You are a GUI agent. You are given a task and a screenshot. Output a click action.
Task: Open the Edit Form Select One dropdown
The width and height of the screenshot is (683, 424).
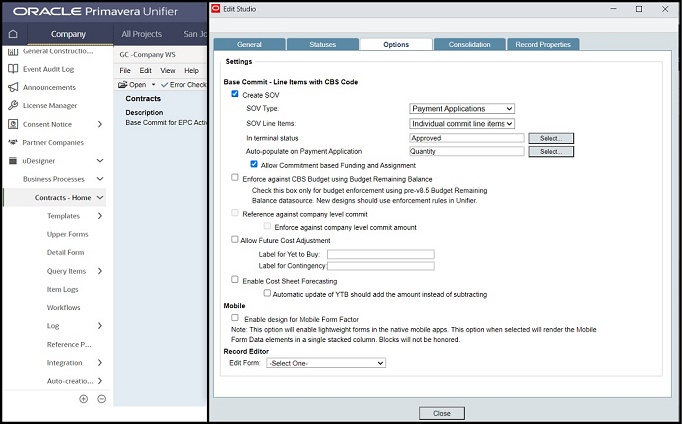(x=326, y=363)
